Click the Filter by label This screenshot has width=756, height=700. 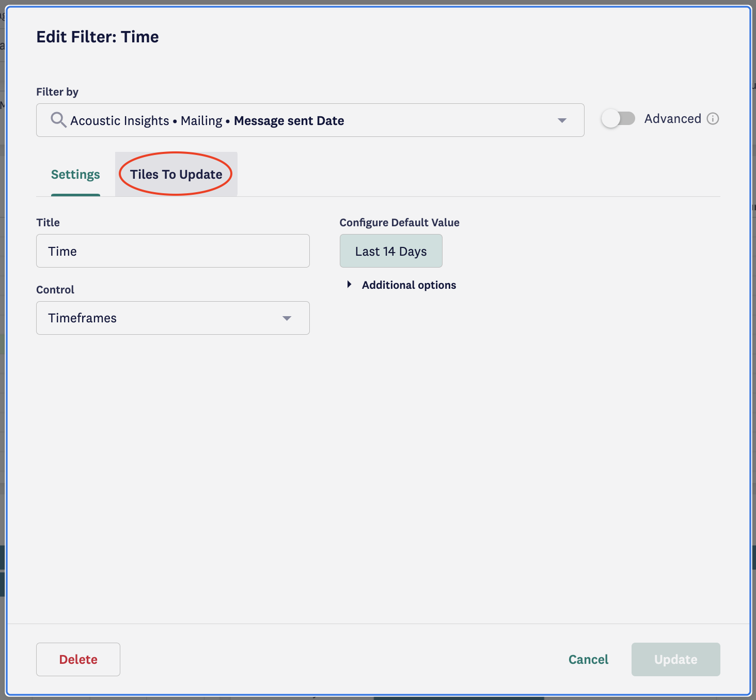pos(57,92)
